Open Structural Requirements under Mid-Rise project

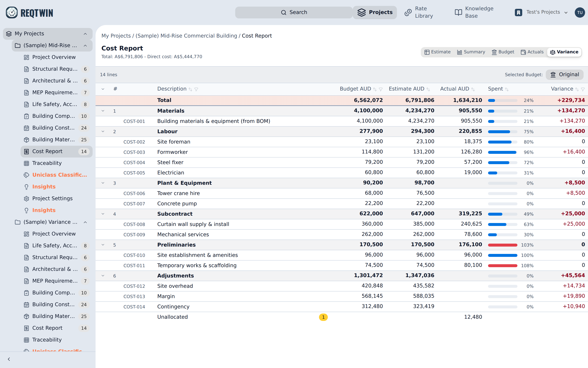[56, 69]
